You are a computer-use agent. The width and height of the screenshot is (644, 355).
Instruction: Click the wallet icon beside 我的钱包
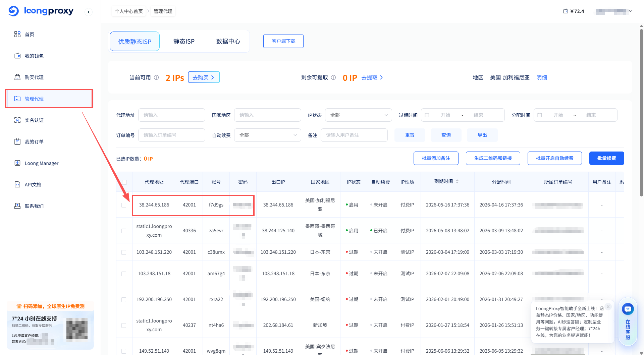[x=17, y=56]
